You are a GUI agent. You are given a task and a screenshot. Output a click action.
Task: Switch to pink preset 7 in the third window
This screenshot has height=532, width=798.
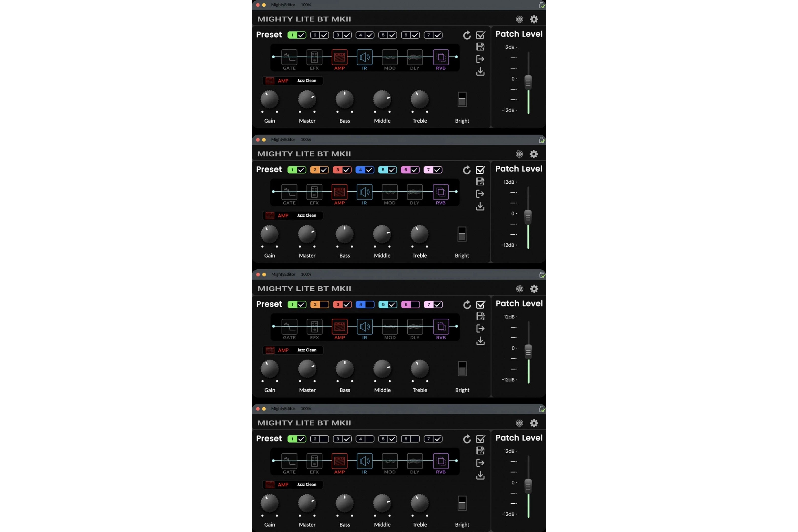tap(429, 304)
